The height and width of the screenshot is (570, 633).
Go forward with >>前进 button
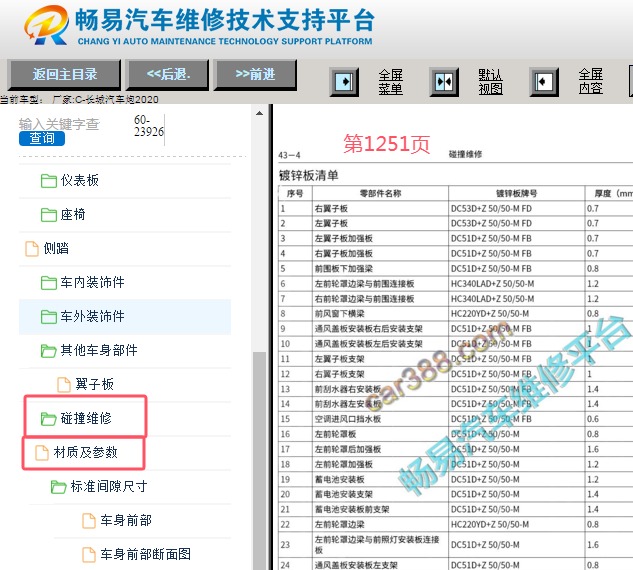pos(255,74)
